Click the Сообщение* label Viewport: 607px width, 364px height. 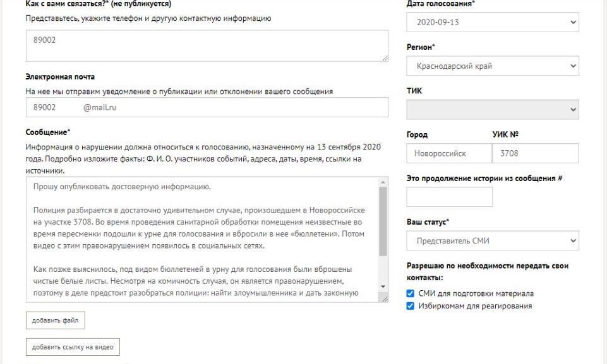pos(48,132)
